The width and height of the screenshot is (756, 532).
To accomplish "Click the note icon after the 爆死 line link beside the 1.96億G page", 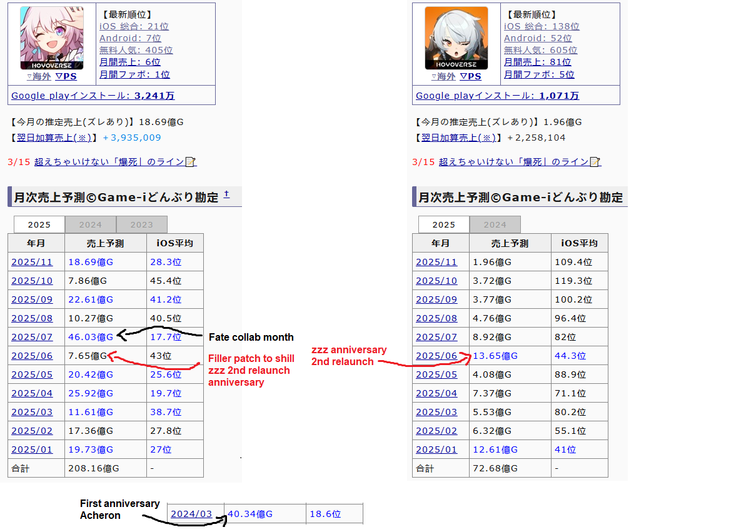I will coord(595,162).
